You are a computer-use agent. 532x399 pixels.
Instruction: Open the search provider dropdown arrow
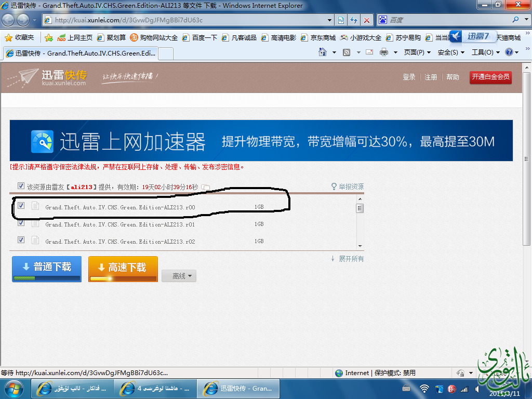(527, 20)
